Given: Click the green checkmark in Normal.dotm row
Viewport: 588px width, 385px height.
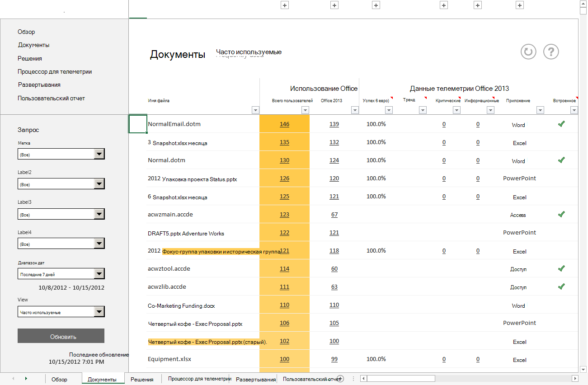Looking at the screenshot, I should click(561, 160).
